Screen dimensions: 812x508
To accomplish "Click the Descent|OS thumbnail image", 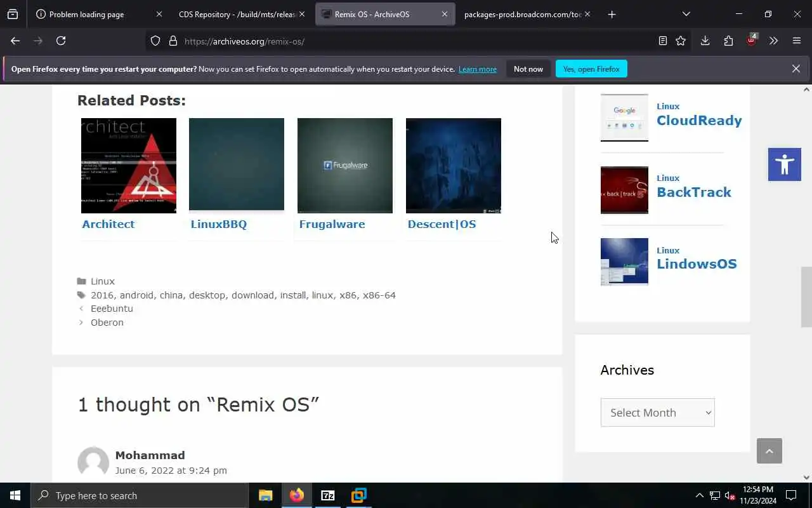I will (454, 166).
